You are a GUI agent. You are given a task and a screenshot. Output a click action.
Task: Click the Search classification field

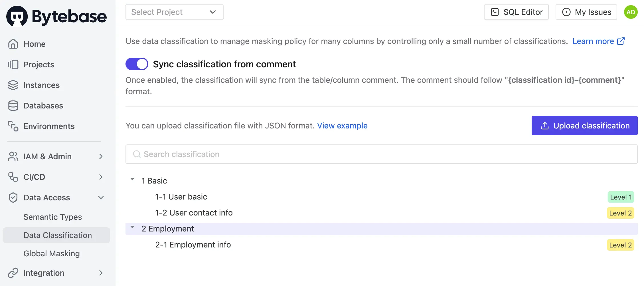(381, 154)
